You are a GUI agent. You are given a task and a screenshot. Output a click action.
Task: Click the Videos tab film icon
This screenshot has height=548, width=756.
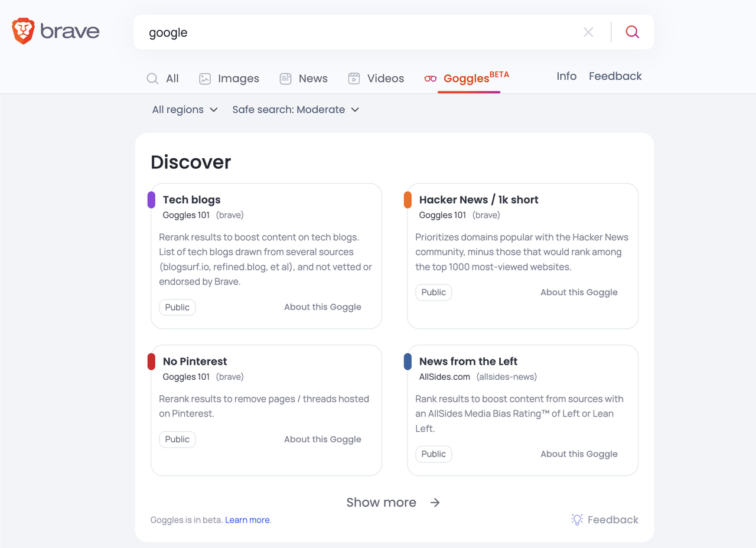click(354, 79)
